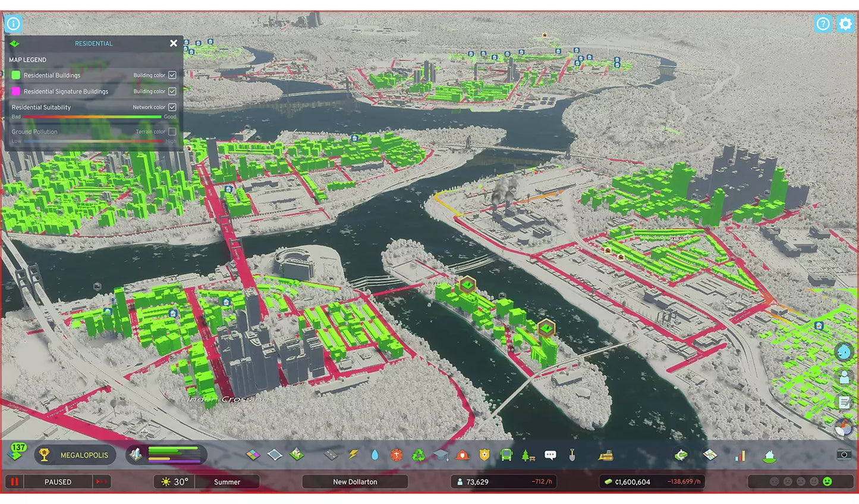Screen dimensions: 859x504
Task: Open the Water and Sewage menu
Action: coord(375,455)
